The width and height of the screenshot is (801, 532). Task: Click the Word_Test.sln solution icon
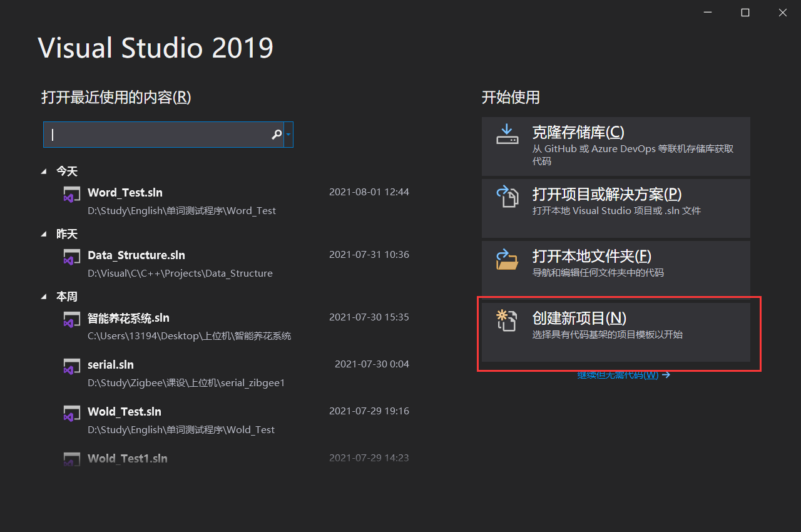click(71, 194)
